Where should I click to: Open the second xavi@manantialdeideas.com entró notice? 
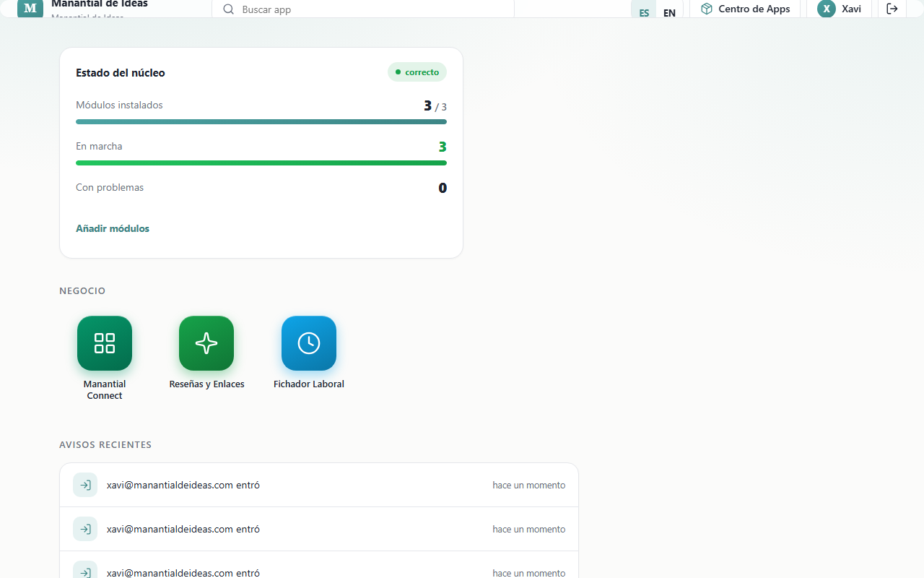(x=319, y=529)
